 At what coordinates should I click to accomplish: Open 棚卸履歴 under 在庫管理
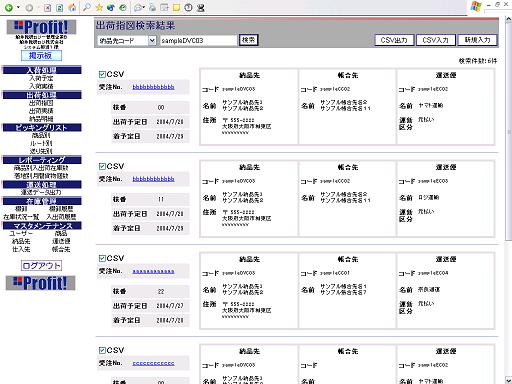click(x=61, y=209)
